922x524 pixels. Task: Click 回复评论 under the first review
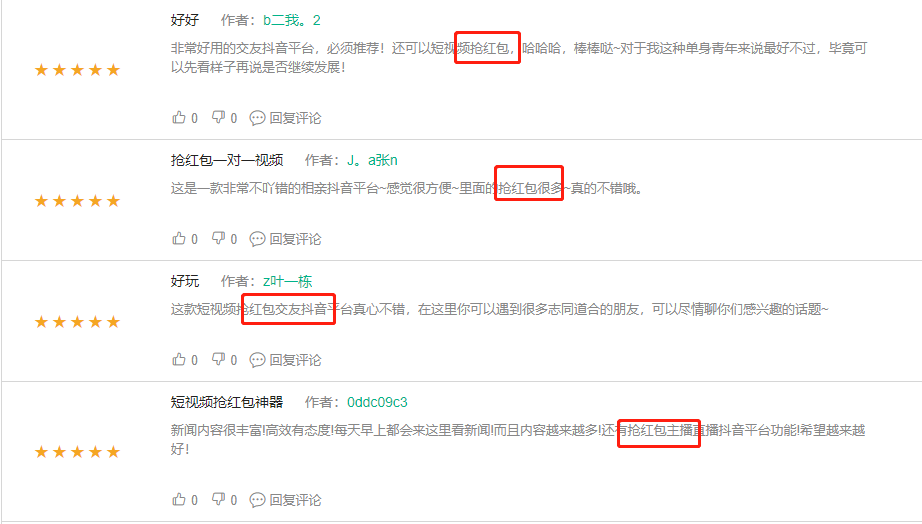295,118
